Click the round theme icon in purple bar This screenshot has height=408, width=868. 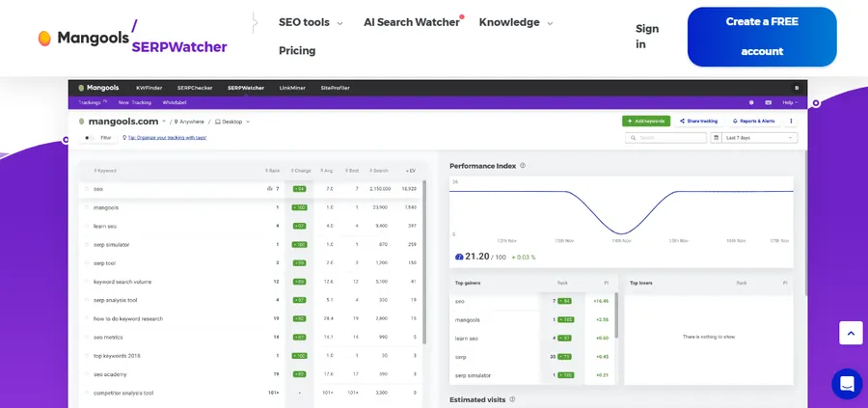(751, 102)
